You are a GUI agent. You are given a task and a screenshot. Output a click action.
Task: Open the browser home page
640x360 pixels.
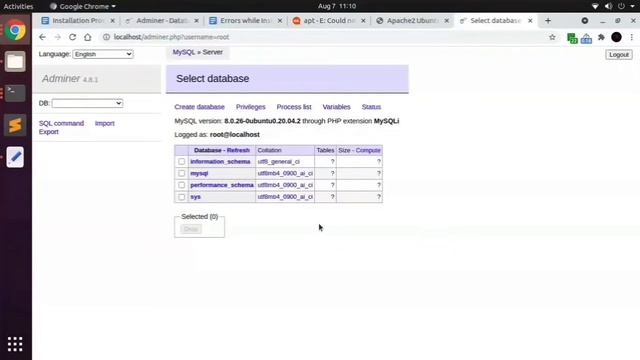[87, 37]
